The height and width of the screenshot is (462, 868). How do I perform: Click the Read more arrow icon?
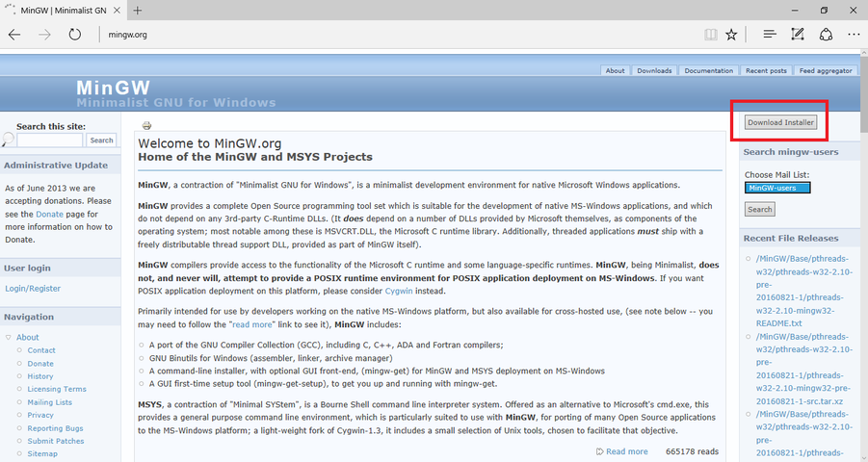click(599, 451)
